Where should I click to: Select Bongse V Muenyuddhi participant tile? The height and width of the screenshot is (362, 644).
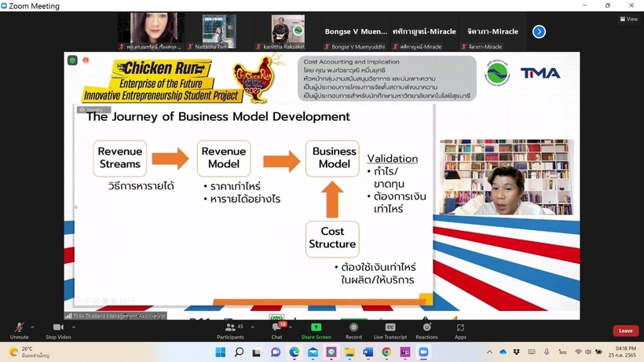coord(356,31)
